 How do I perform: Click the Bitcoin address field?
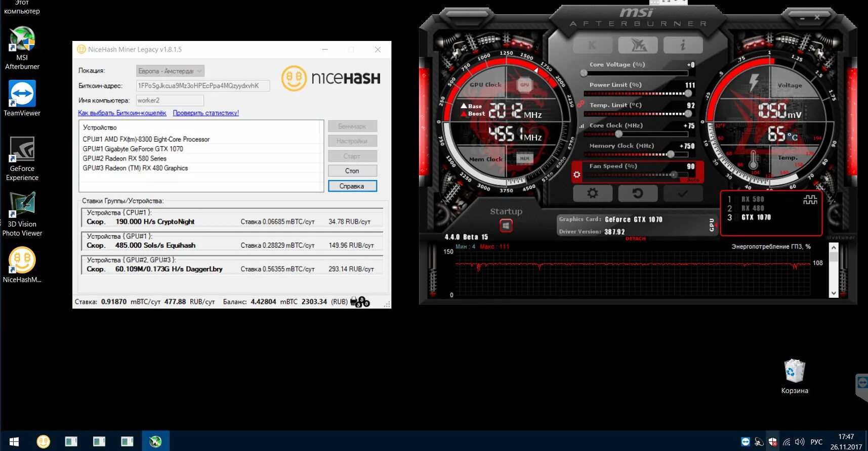point(202,85)
